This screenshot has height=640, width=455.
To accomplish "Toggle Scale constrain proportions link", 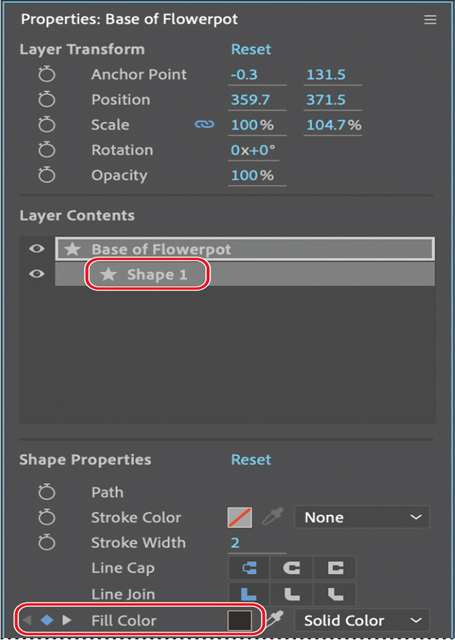I will [x=204, y=124].
